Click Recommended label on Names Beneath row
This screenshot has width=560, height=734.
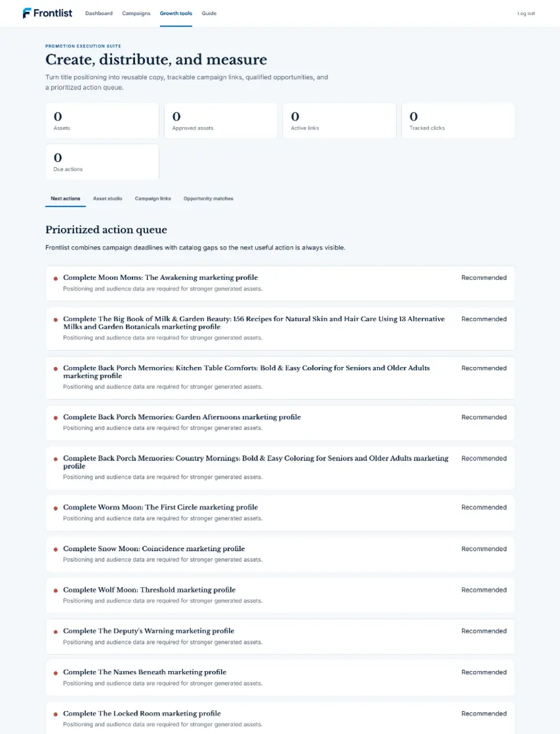tap(483, 672)
